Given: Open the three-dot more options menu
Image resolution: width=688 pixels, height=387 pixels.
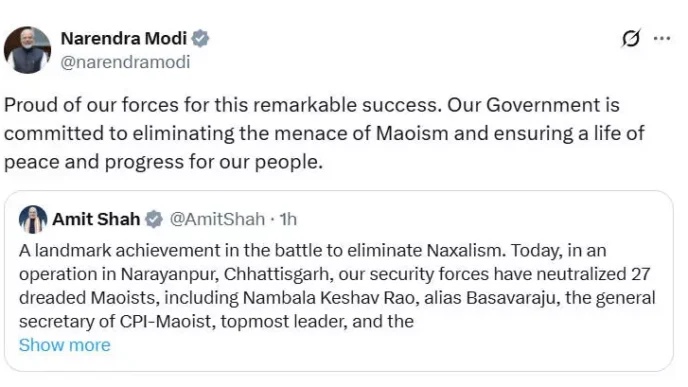Looking at the screenshot, I should point(662,39).
